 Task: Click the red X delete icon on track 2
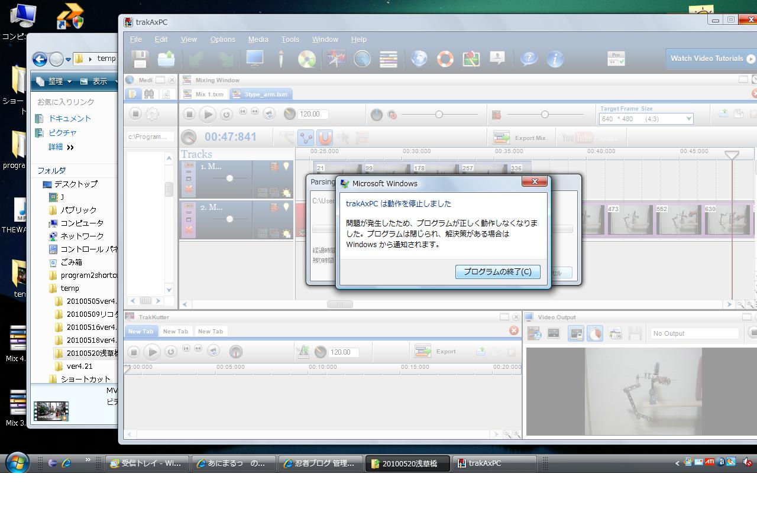point(189,229)
